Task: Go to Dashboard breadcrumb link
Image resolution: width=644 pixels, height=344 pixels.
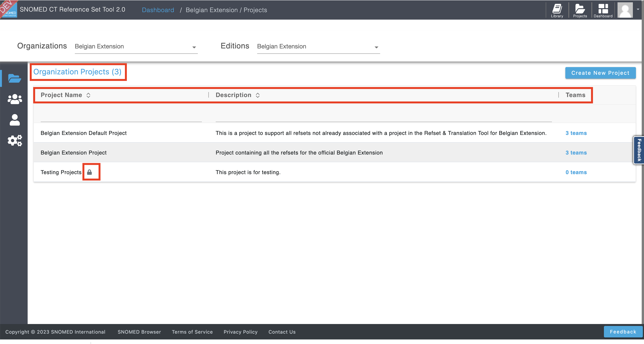Action: 158,10
